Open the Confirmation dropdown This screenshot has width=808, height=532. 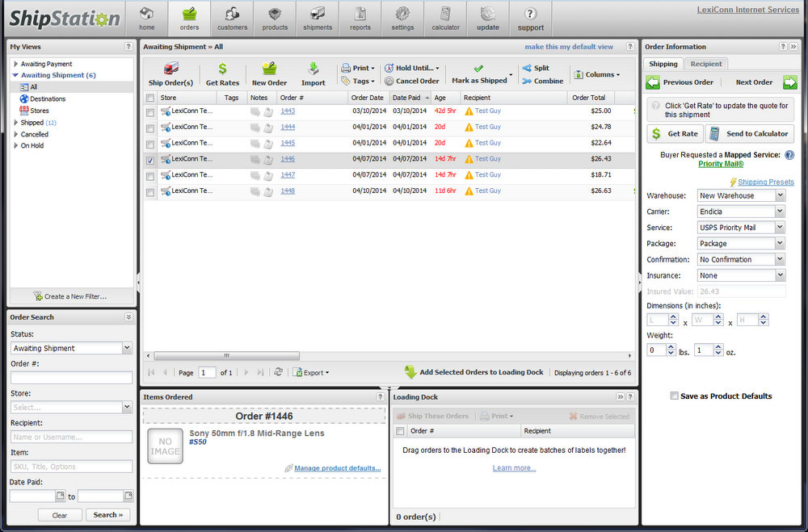pos(781,259)
